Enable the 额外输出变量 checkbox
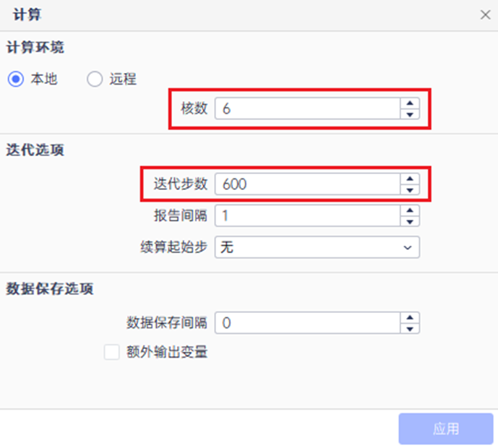 click(x=112, y=353)
